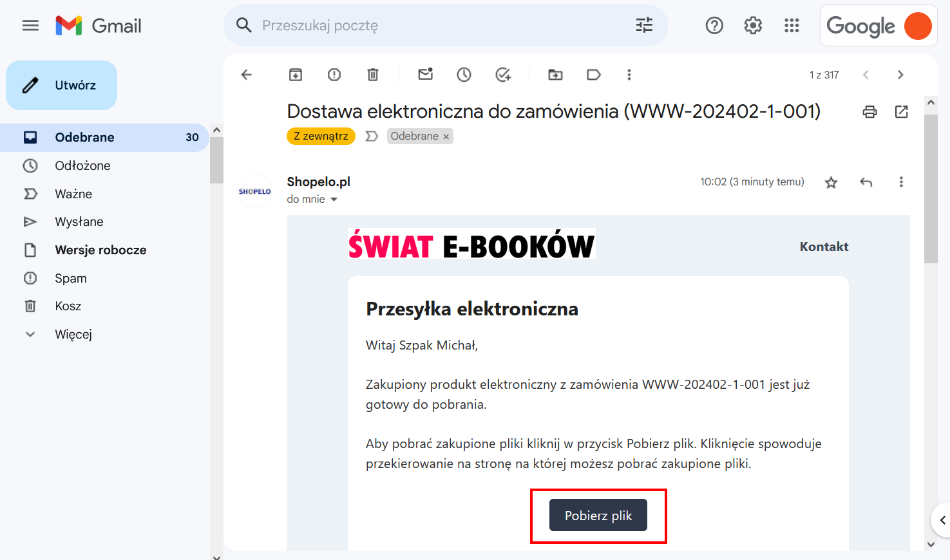Open the Help question mark icon
The height and width of the screenshot is (560, 950).
(x=714, y=26)
